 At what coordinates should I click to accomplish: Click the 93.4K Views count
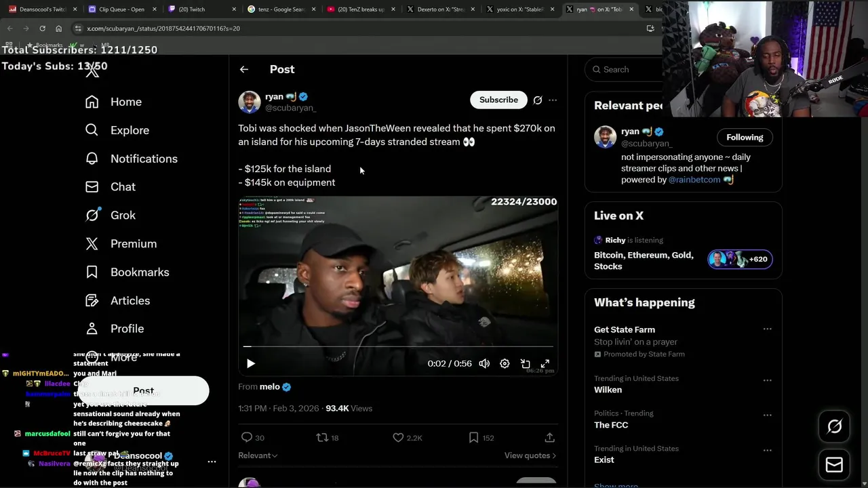click(349, 409)
